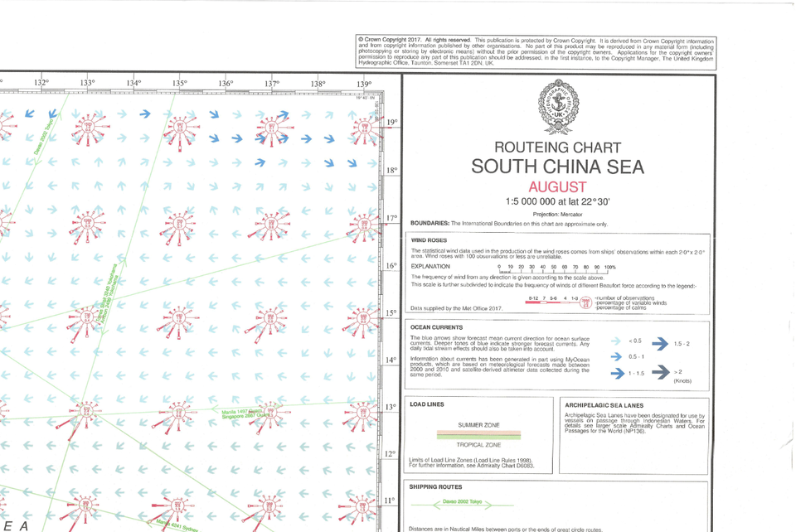
Task: Click the wind rose crossed by the Torres Strait route
Action: (85, 317)
